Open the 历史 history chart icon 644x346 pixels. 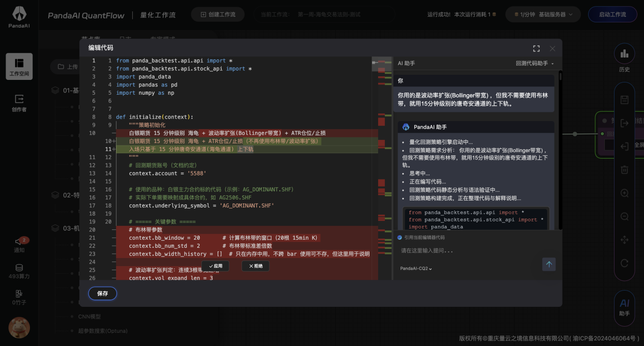pyautogui.click(x=624, y=53)
